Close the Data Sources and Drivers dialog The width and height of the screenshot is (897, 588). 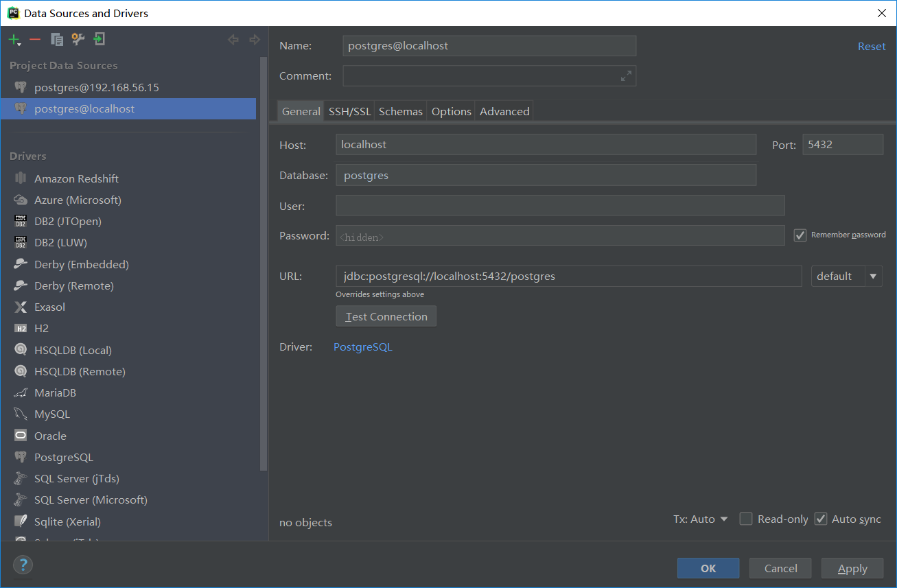point(881,13)
